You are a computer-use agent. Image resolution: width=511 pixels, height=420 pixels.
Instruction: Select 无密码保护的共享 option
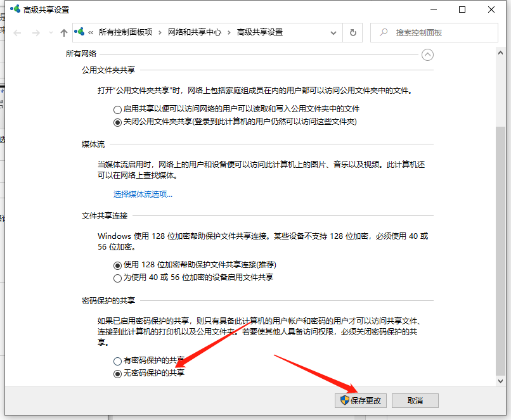[x=117, y=374]
